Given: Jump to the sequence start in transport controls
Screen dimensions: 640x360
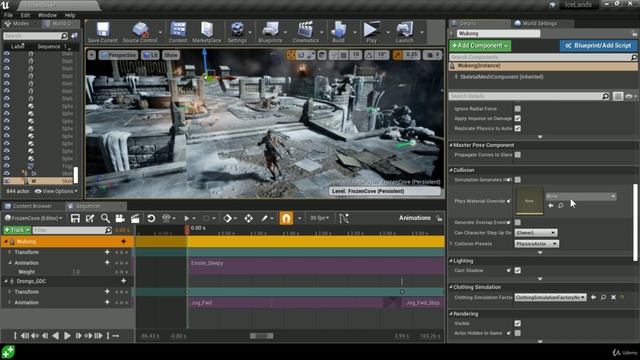Looking at the screenshot, I should (x=16, y=336).
